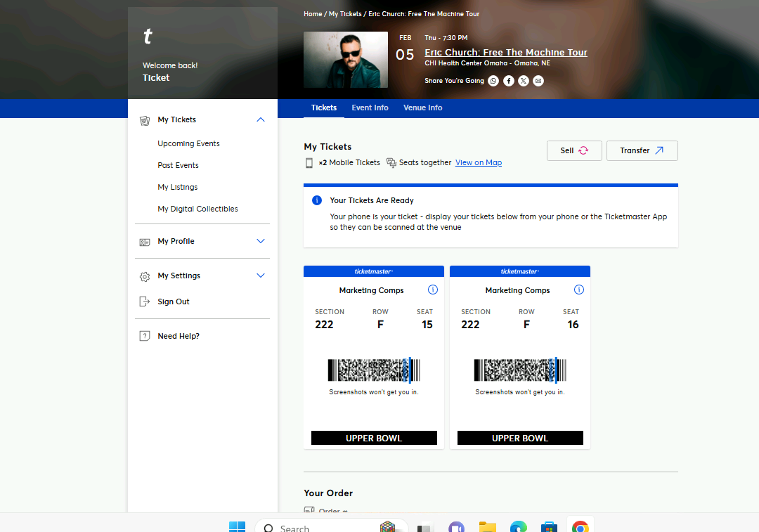The width and height of the screenshot is (759, 532).
Task: Click UPPER BOWL label on seat 16 ticket
Action: coord(520,438)
